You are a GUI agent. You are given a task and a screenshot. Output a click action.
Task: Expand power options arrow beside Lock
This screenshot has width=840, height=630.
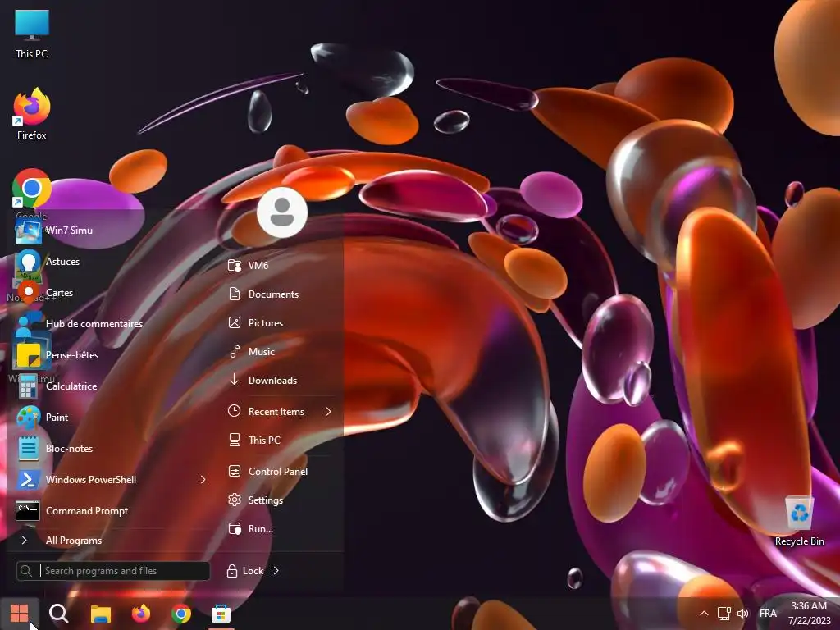click(x=276, y=571)
